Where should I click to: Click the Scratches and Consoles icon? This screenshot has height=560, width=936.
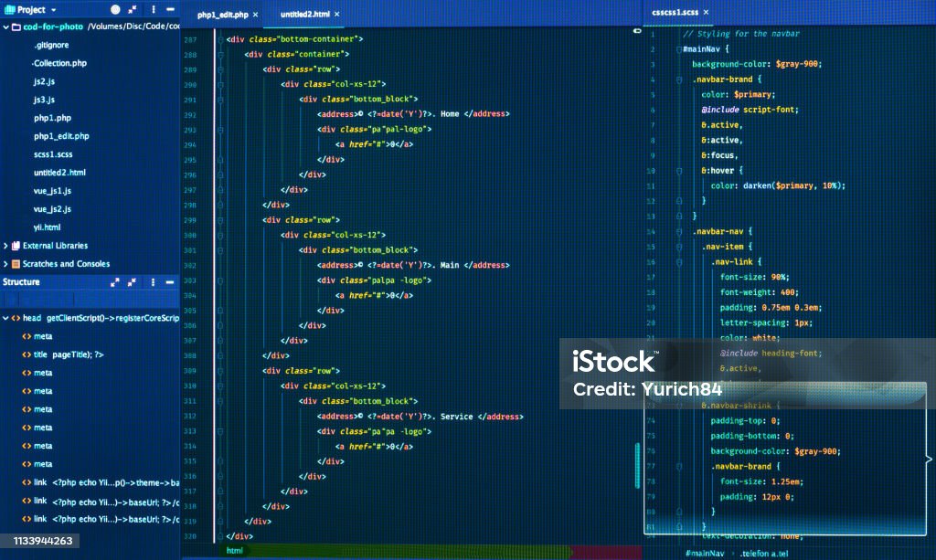point(16,264)
